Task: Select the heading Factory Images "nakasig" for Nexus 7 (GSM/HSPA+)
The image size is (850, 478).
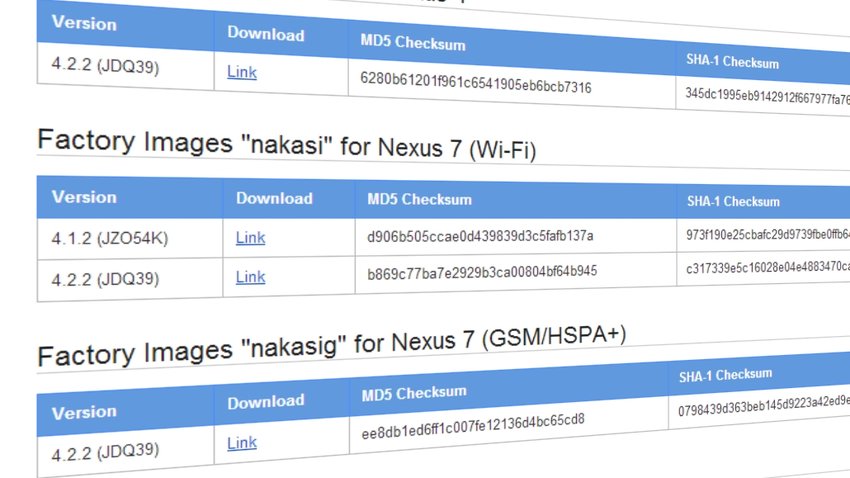Action: click(332, 346)
